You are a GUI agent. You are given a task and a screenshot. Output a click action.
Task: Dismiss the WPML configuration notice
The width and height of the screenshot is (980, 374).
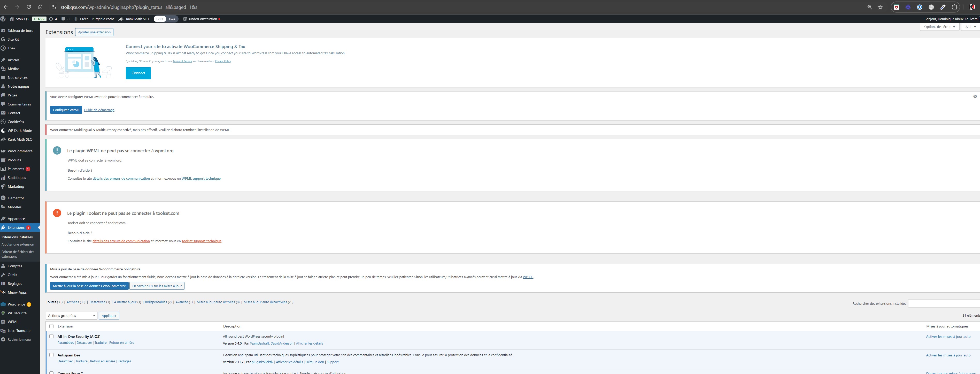point(975,96)
